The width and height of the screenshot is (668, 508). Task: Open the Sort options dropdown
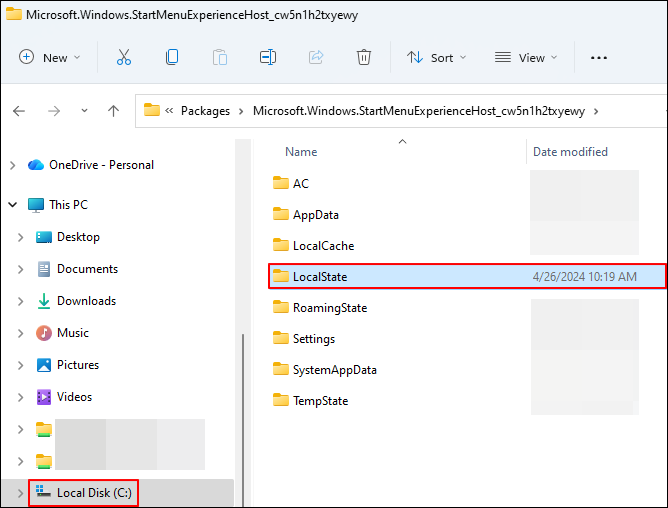(x=436, y=57)
